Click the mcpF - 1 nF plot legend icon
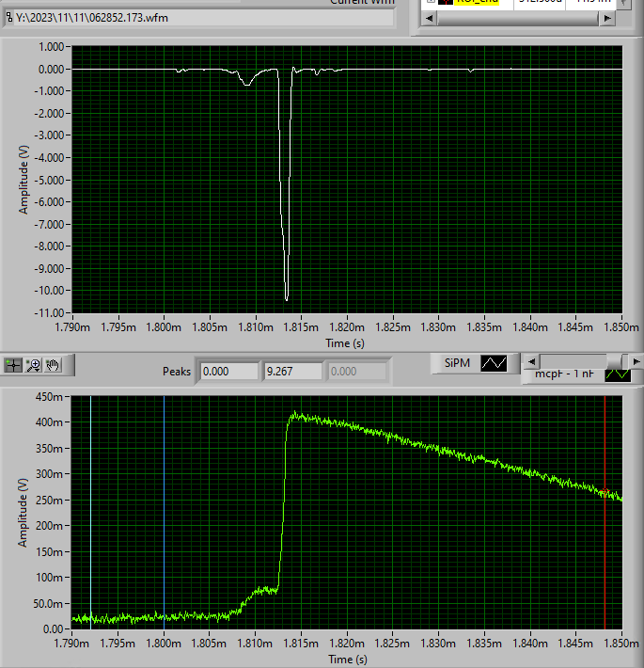 618,374
